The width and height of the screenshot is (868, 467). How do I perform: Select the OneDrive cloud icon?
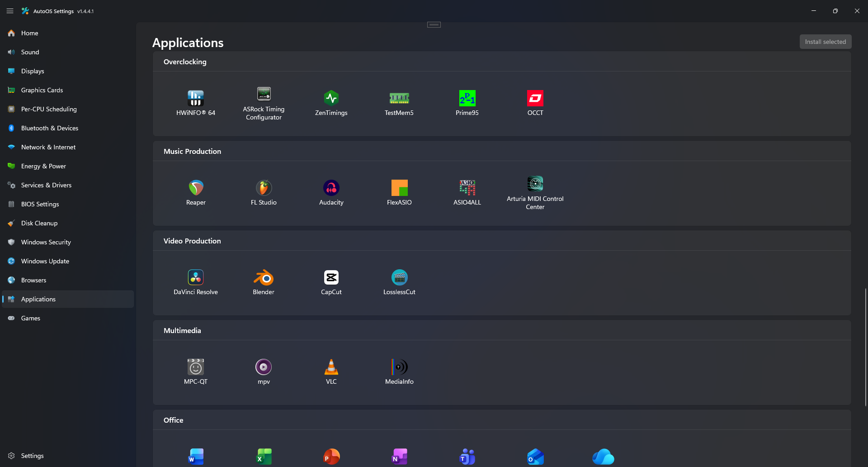coord(603,457)
